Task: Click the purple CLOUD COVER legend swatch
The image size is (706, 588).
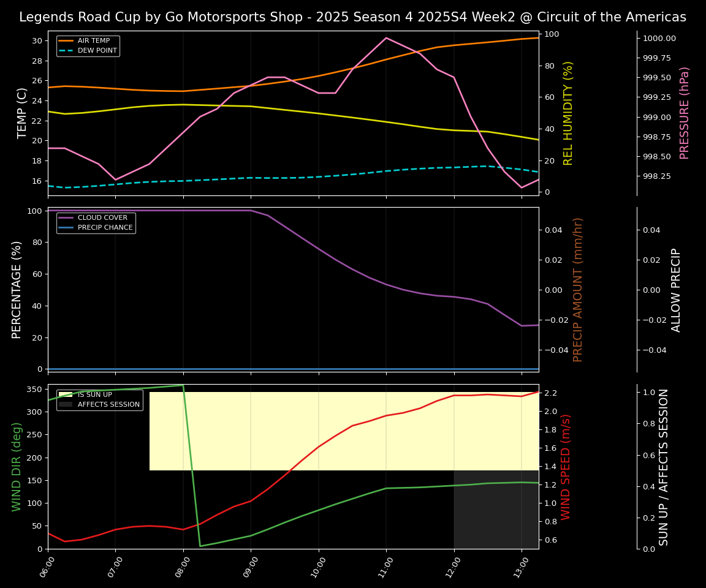Action: [66, 218]
